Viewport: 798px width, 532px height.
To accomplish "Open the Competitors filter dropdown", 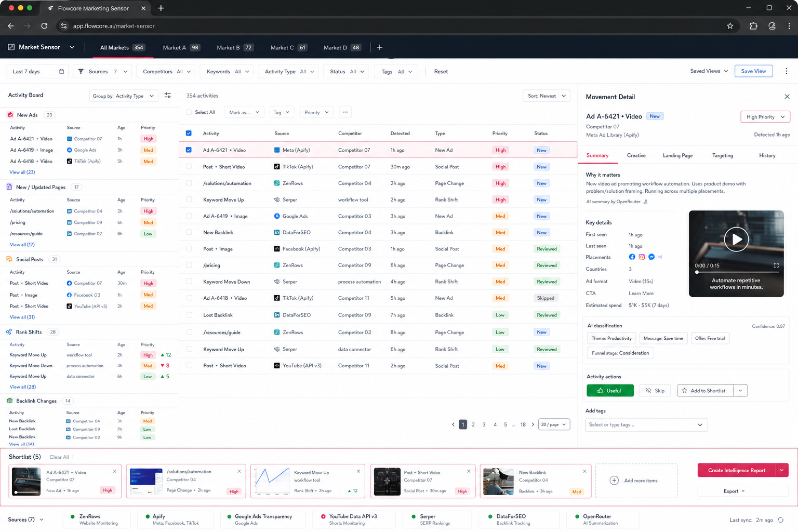I will (x=166, y=72).
